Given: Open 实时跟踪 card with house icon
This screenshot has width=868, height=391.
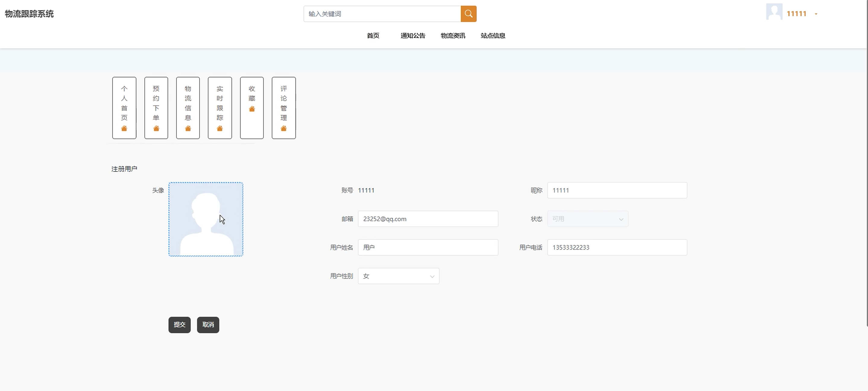Looking at the screenshot, I should [x=220, y=108].
